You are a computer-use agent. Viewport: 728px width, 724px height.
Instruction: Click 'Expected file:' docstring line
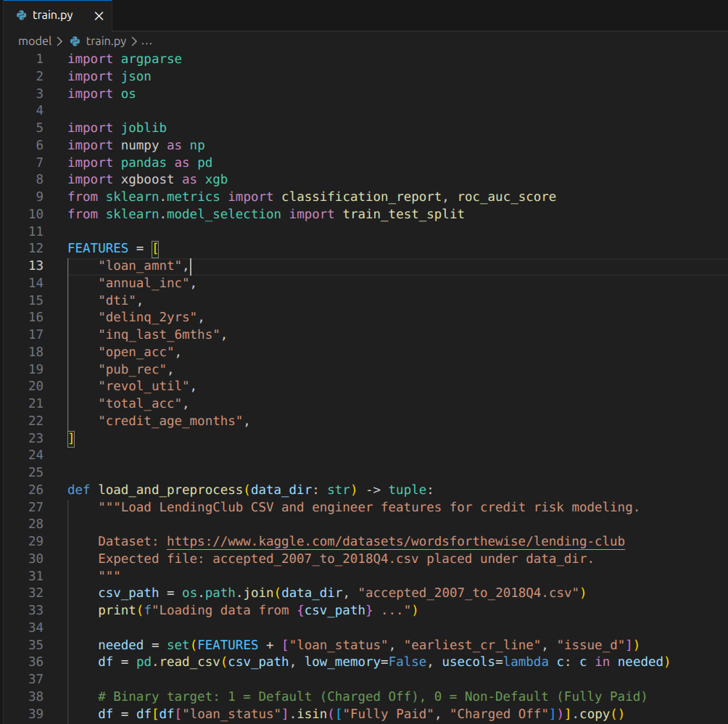coord(346,559)
